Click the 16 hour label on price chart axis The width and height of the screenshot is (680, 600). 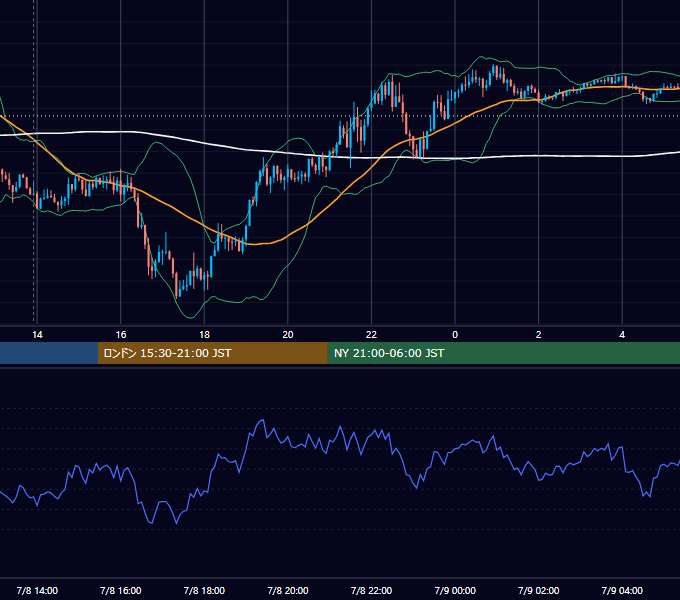pos(121,335)
